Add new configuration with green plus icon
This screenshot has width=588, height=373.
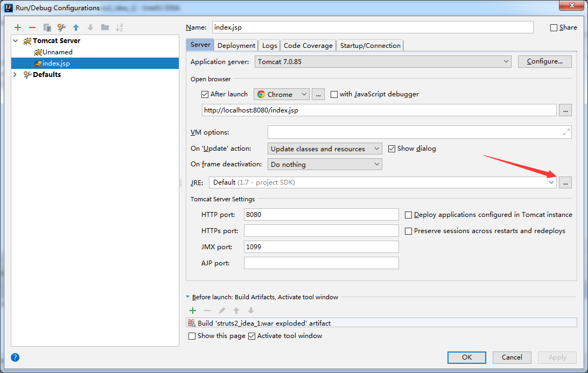(x=18, y=27)
